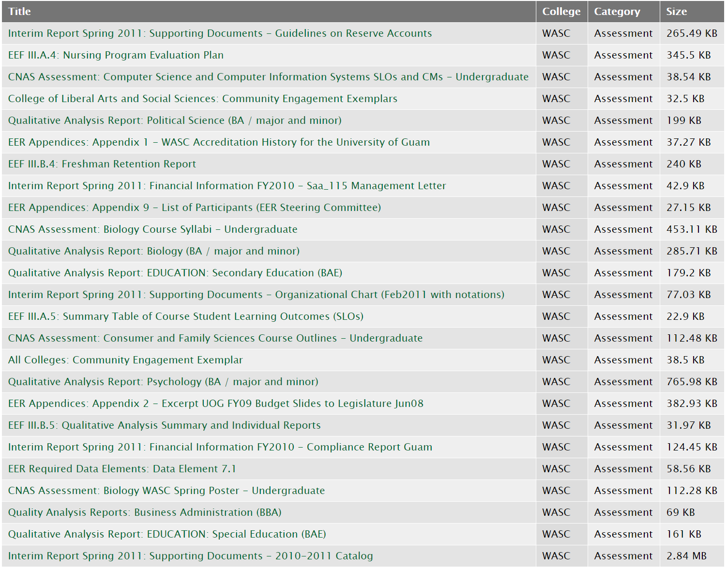Select Assessment cell in Nursing Program row
Screen dimensions: 728x570
point(624,55)
